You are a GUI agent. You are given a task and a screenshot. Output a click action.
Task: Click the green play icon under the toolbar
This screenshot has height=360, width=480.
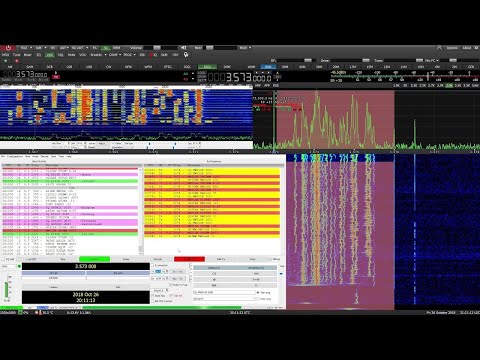5,60
